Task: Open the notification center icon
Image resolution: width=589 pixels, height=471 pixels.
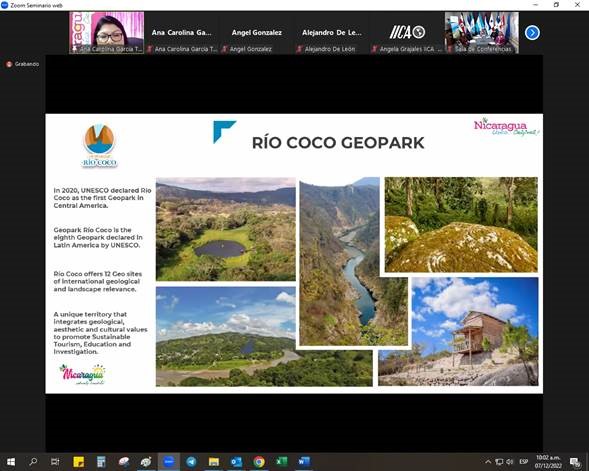Action: coord(575,462)
